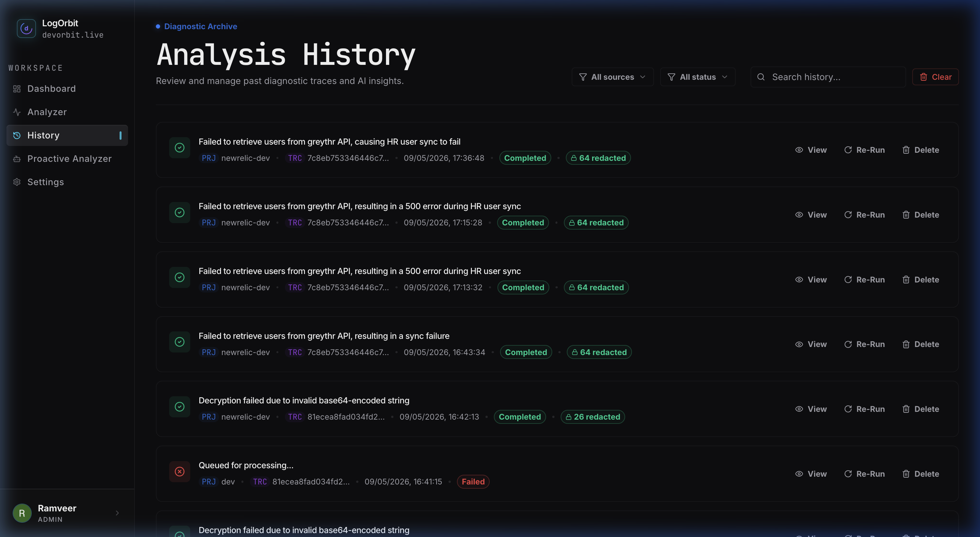View the 17:36:48 analysis
Viewport: 980px width, 537px height.
click(811, 150)
